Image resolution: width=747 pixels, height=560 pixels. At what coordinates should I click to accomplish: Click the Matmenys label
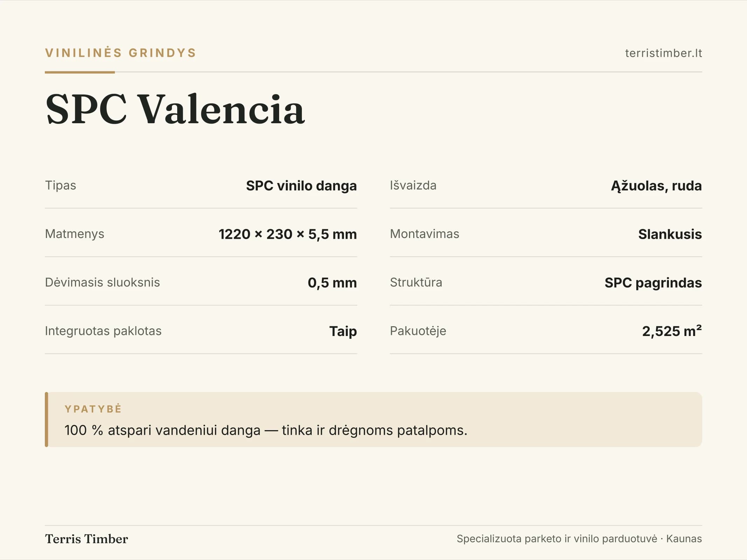click(75, 234)
